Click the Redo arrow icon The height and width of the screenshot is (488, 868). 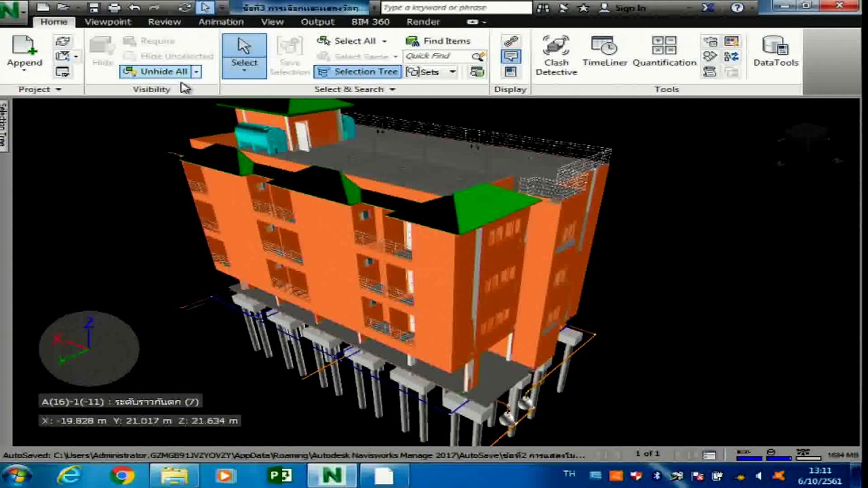tap(155, 7)
